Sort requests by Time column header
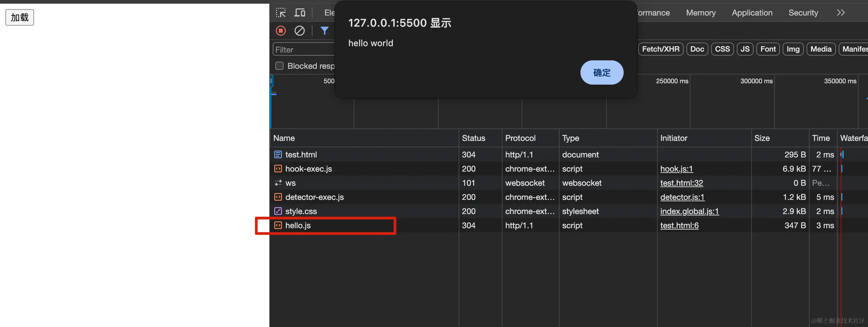868x327 pixels. click(823, 138)
